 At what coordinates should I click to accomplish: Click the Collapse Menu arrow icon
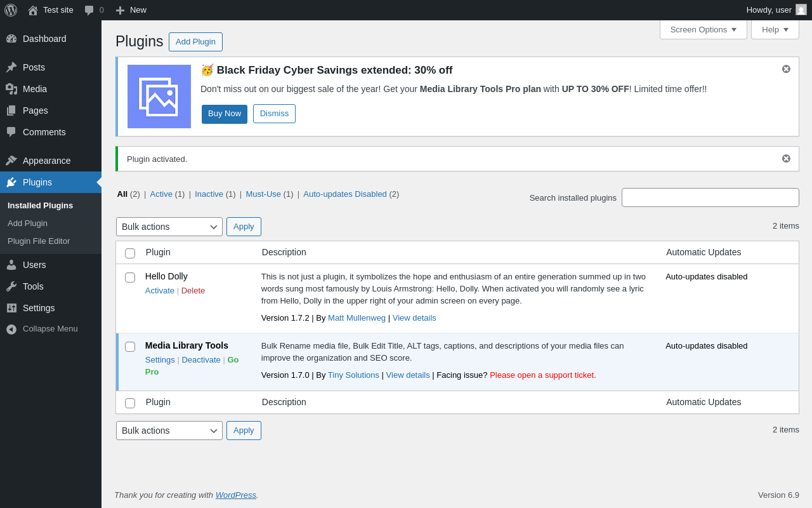pyautogui.click(x=11, y=329)
